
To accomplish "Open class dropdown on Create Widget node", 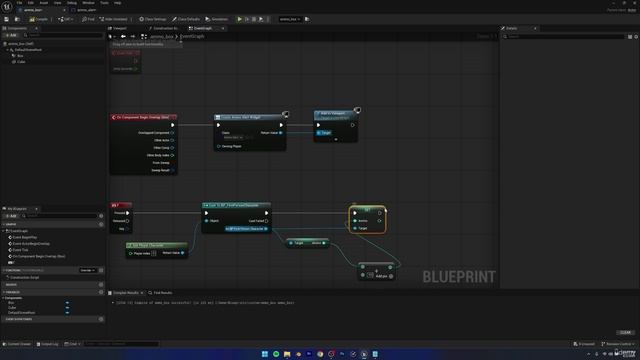I will click(x=233, y=138).
